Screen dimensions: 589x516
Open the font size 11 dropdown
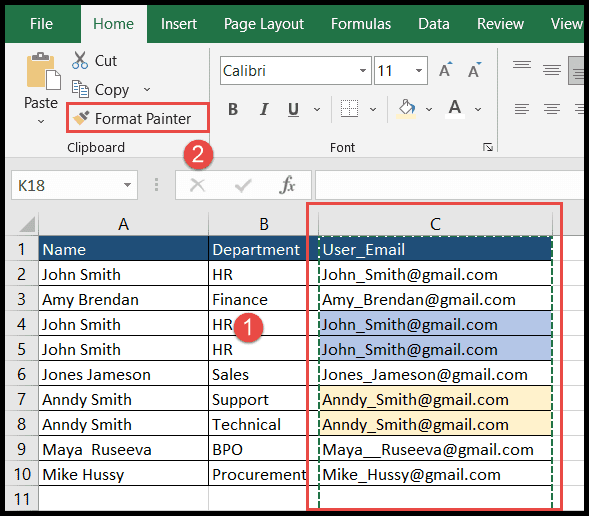tap(419, 71)
